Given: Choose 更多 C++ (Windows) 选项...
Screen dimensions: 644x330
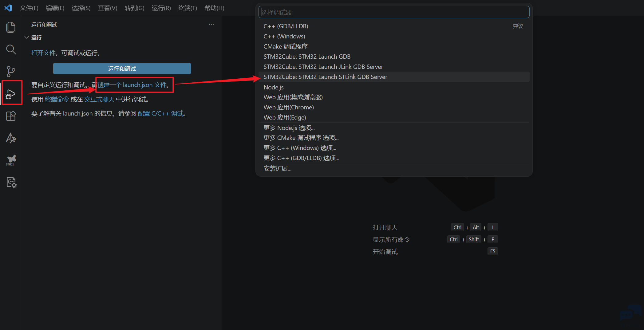Looking at the screenshot, I should pyautogui.click(x=394, y=148).
